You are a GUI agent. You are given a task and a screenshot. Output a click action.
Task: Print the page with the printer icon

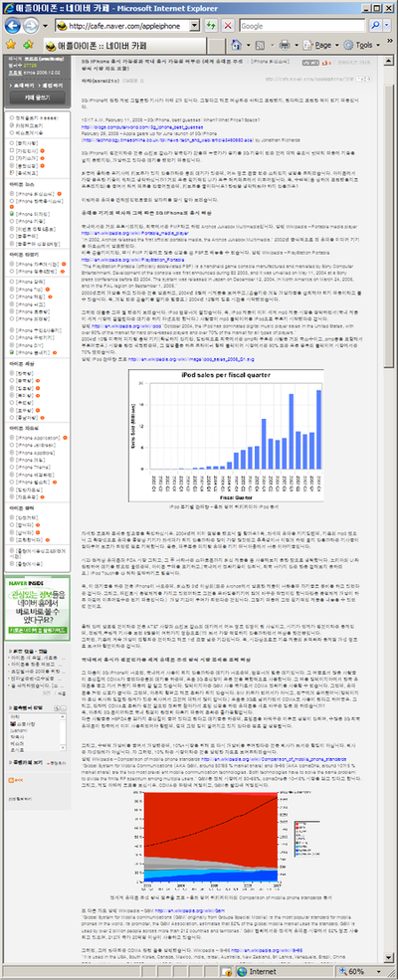tap(285, 45)
